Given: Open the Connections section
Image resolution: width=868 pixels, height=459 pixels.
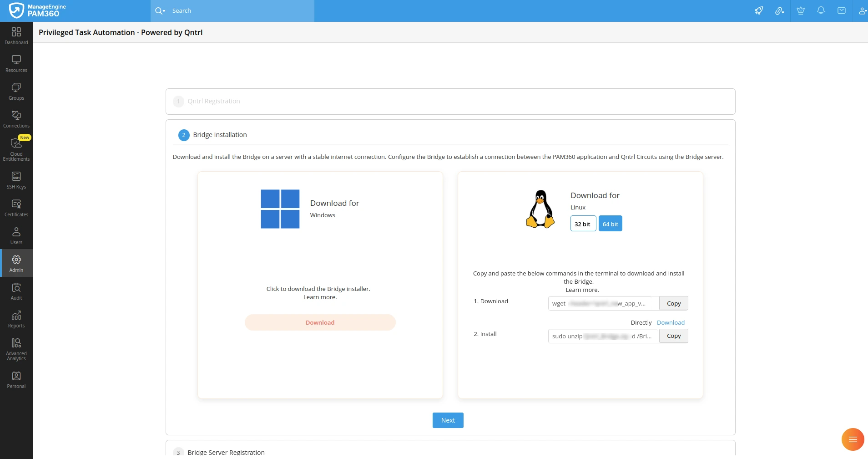Looking at the screenshot, I should (x=16, y=118).
